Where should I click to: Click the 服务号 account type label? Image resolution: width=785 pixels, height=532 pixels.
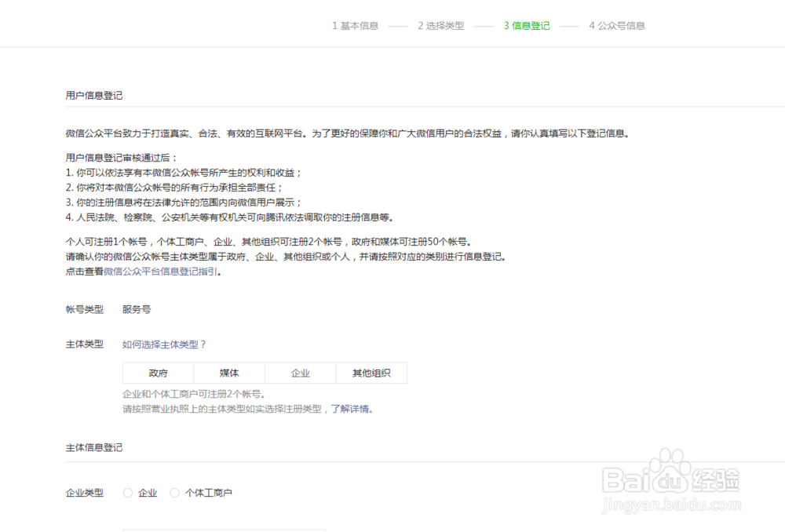pyautogui.click(x=135, y=309)
